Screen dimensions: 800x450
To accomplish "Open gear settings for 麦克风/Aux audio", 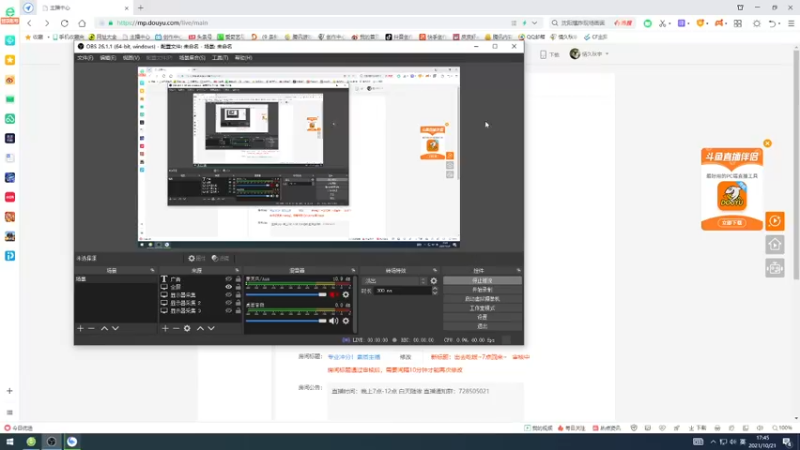I will [x=346, y=294].
